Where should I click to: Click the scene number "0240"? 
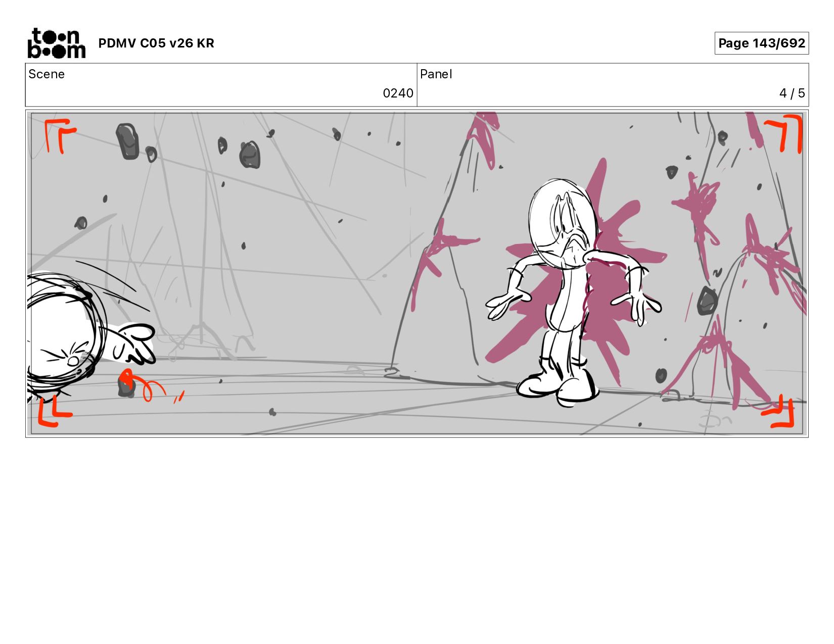tap(398, 93)
